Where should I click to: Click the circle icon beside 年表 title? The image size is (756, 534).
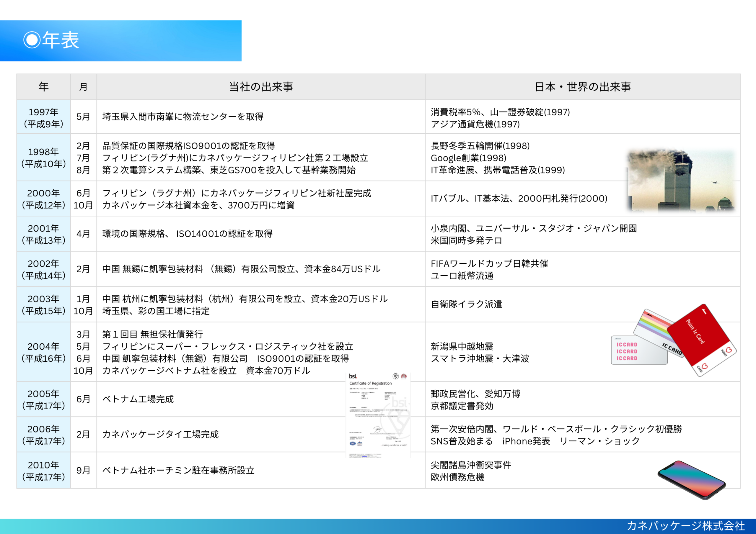point(32,40)
